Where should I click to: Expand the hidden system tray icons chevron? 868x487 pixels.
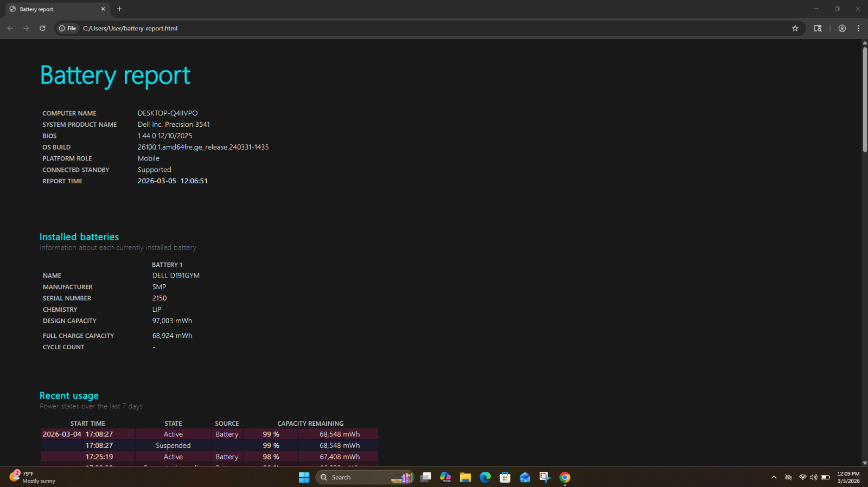click(774, 477)
